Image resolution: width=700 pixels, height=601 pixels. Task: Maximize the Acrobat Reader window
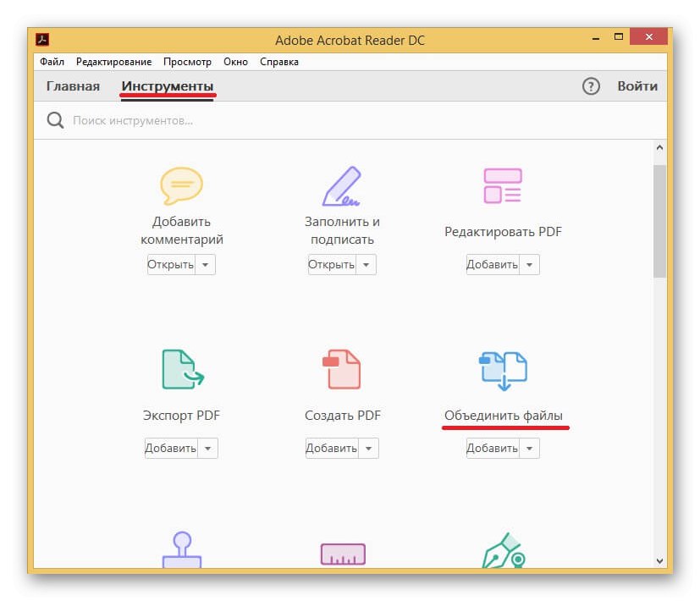pyautogui.click(x=618, y=37)
